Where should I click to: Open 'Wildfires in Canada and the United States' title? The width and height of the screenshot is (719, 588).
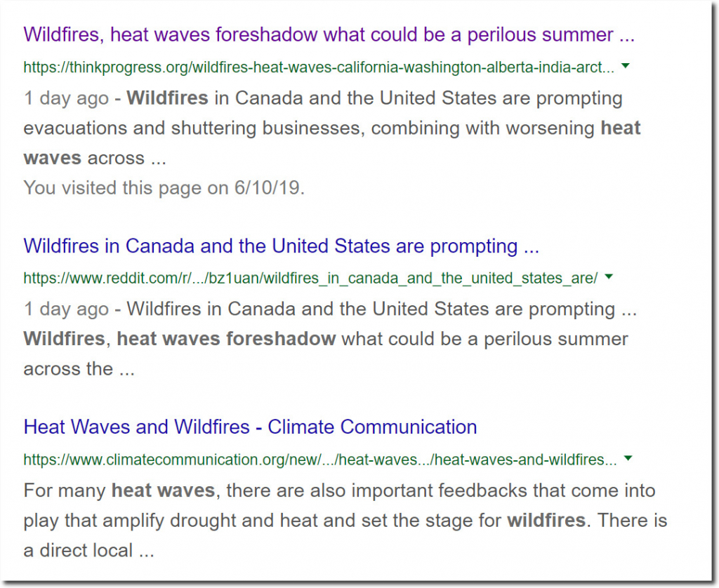click(281, 246)
